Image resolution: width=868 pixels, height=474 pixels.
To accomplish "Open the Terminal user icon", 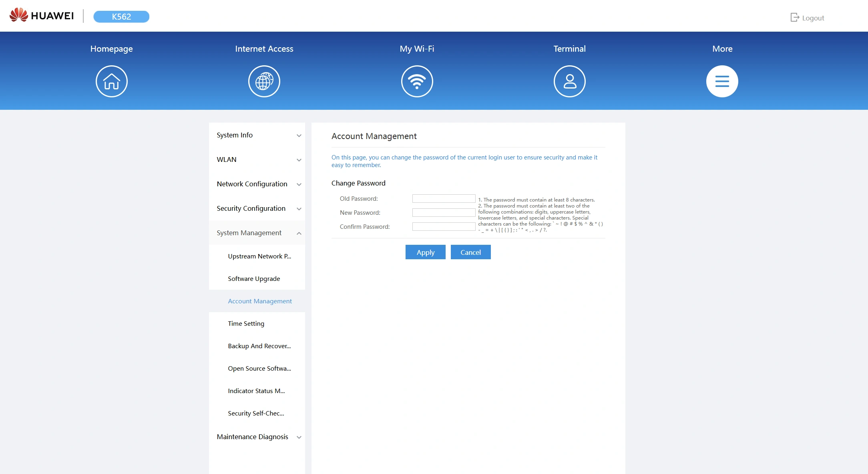I will click(x=569, y=81).
